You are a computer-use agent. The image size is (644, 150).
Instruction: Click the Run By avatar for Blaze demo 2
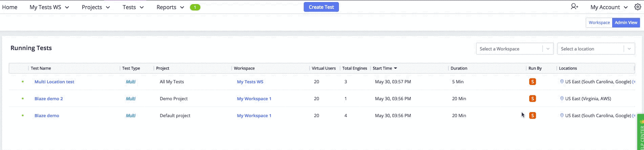point(533,99)
